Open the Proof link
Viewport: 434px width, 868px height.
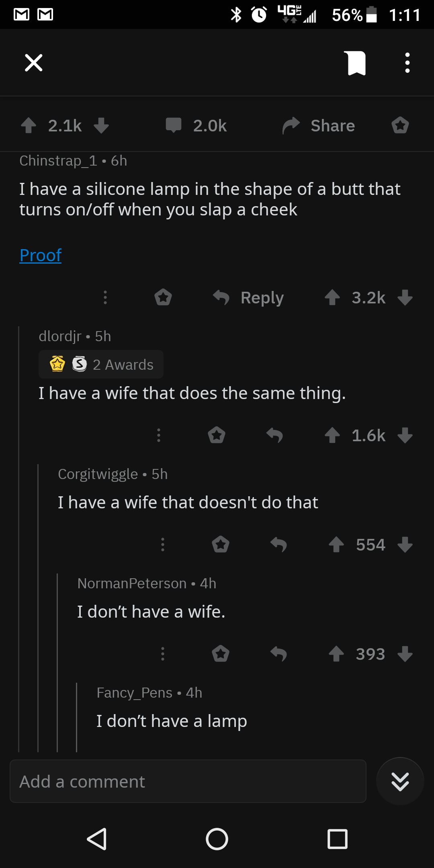point(41,255)
